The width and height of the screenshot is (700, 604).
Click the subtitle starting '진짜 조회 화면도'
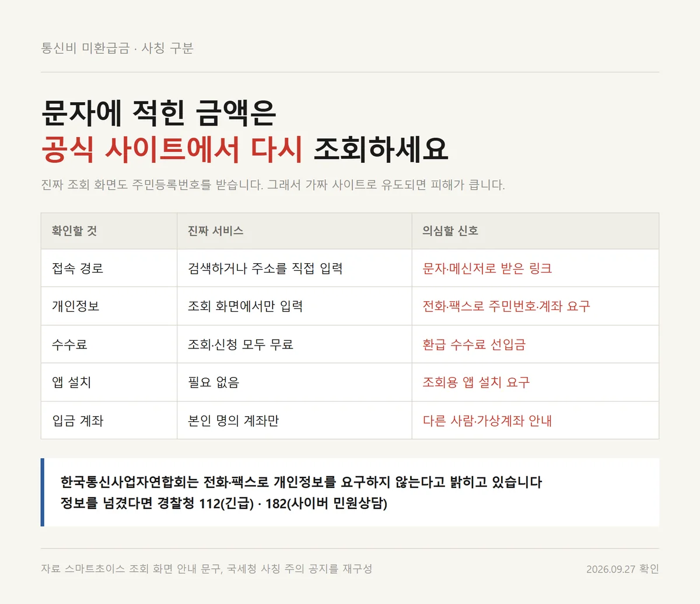click(x=273, y=185)
